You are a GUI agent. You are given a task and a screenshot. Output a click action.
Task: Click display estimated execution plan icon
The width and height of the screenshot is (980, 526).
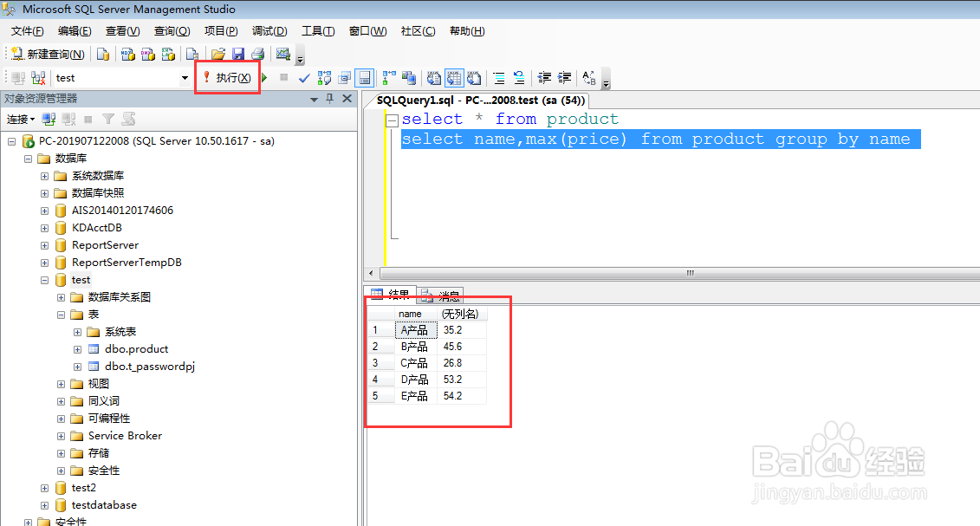[324, 78]
